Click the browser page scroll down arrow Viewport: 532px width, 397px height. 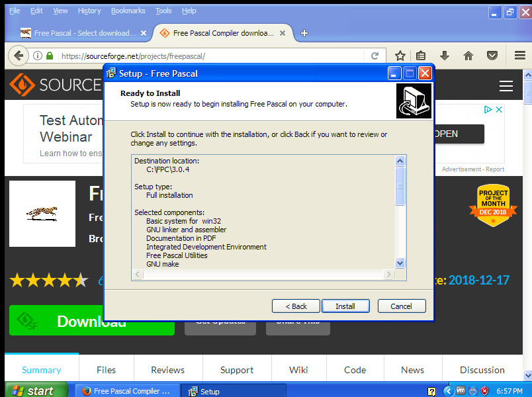coord(527,375)
